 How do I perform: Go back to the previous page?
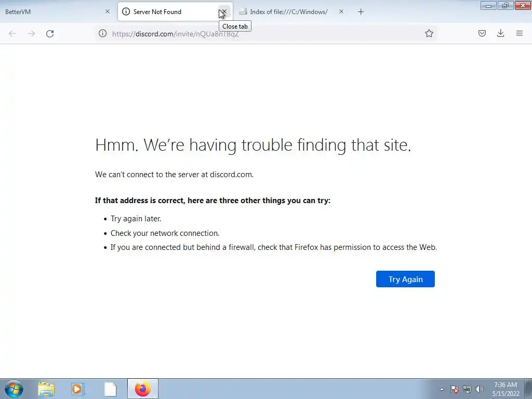coord(12,33)
